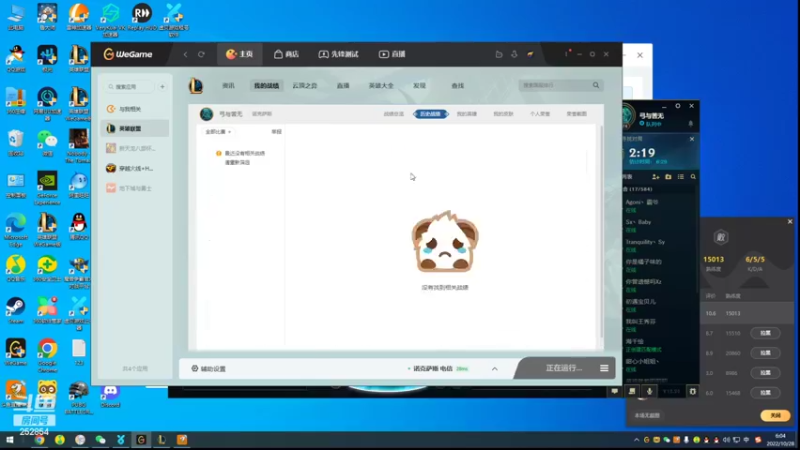Open the missions icon at LoL panel bottom
This screenshot has height=450, width=800.
[632, 391]
